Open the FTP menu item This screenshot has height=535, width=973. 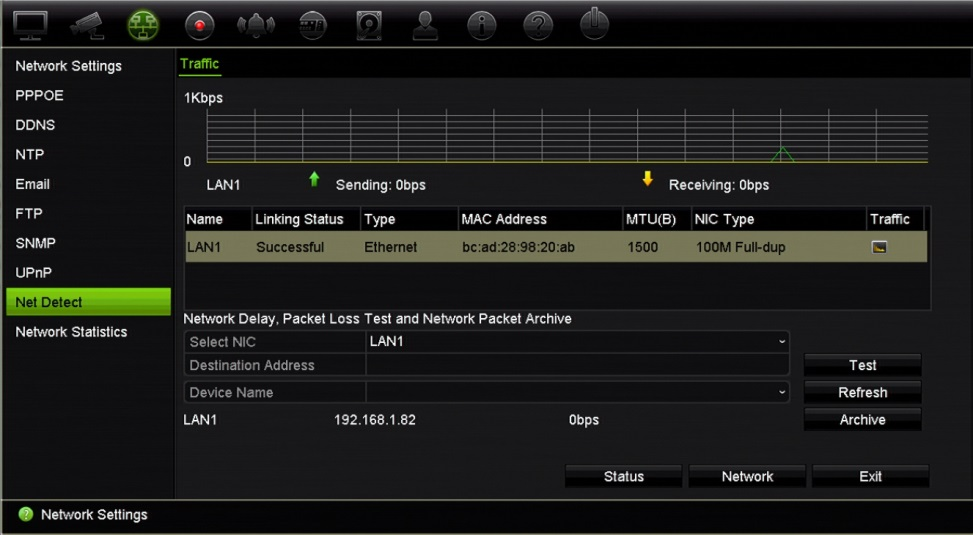click(x=29, y=214)
